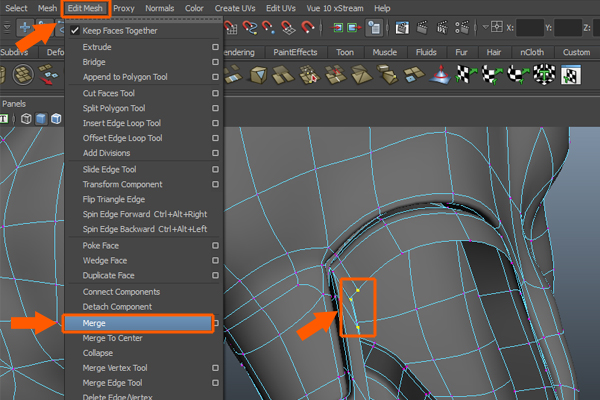
Task: Switch to Muscle shelf tab
Action: pos(385,52)
